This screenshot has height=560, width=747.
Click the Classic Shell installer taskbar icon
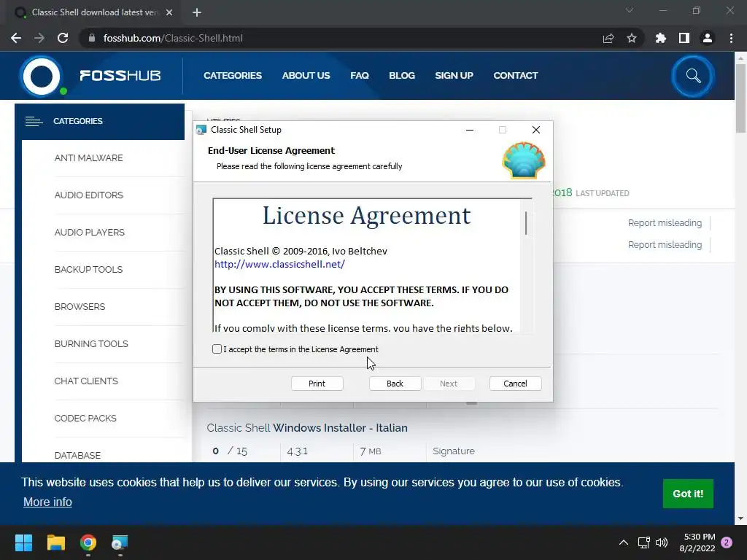(120, 542)
